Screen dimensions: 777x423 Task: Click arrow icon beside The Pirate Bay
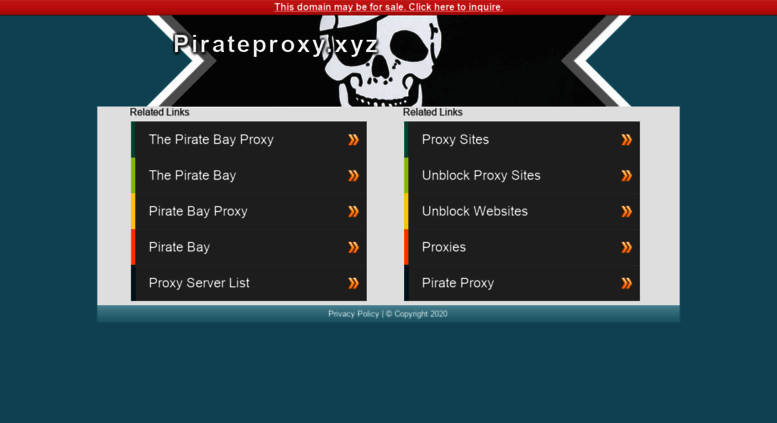coord(353,175)
